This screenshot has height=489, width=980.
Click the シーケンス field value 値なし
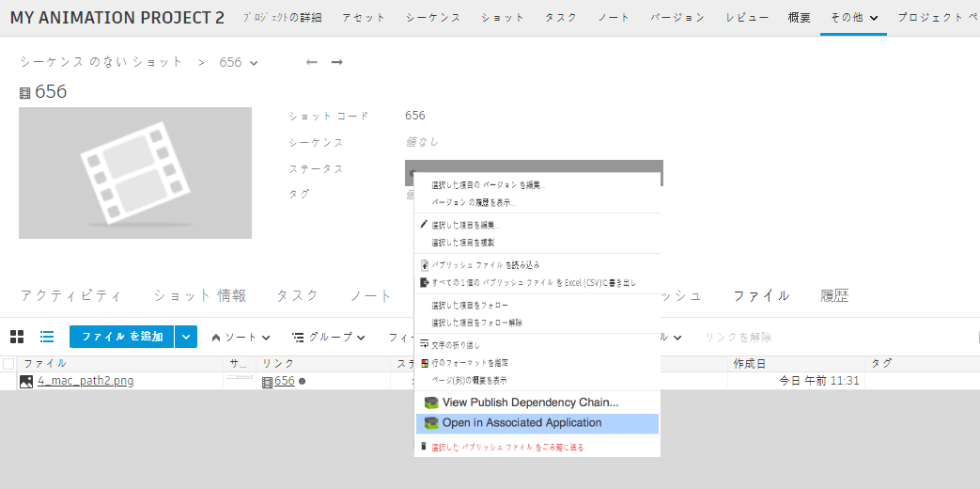(422, 142)
